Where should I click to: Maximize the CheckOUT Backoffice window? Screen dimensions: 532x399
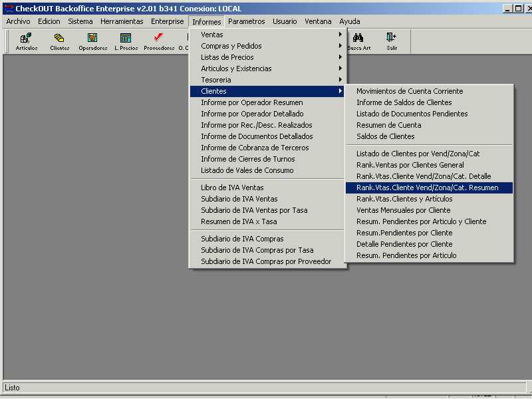(x=518, y=9)
